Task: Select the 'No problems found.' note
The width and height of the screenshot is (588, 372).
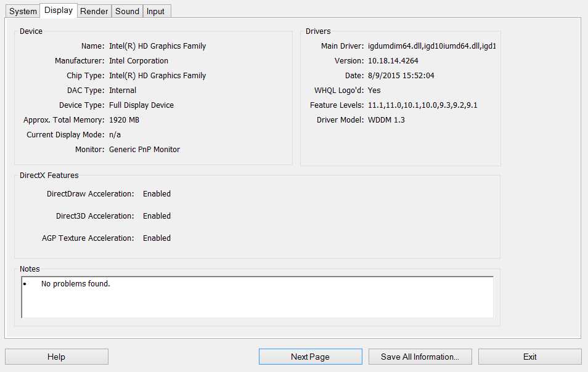Action: (x=76, y=283)
